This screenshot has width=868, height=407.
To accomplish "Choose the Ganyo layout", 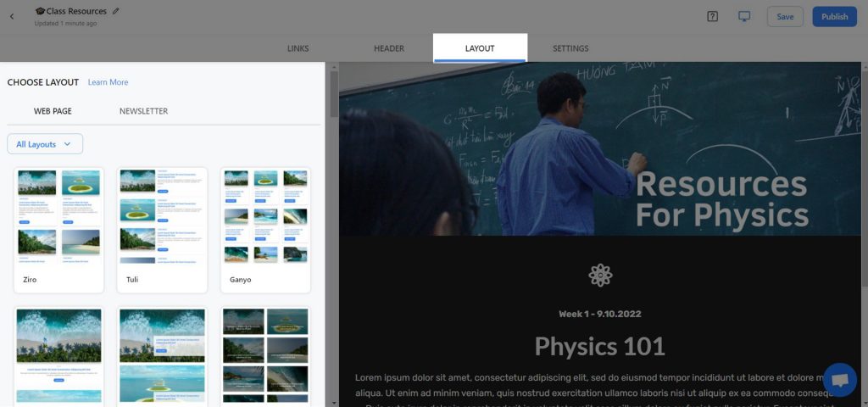I will tap(265, 231).
